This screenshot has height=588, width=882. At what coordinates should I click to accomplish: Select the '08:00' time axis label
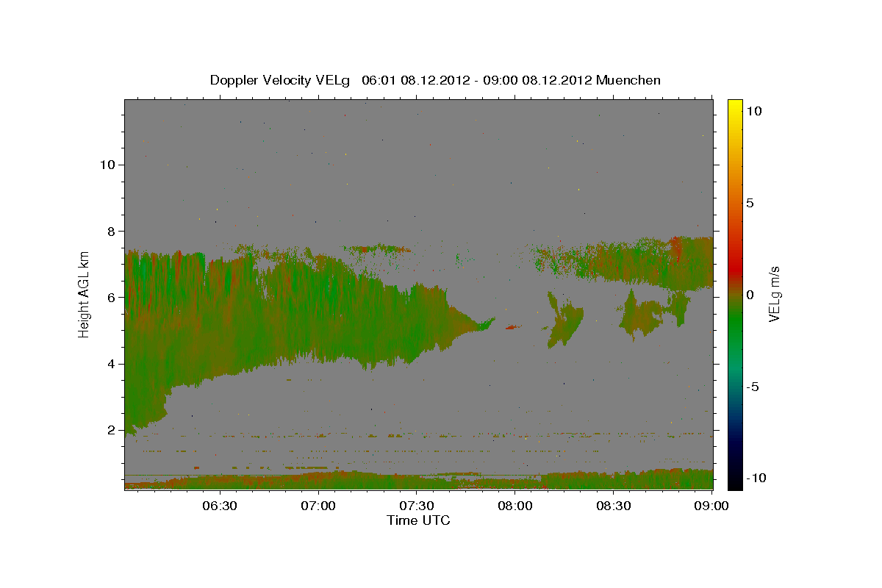(515, 506)
